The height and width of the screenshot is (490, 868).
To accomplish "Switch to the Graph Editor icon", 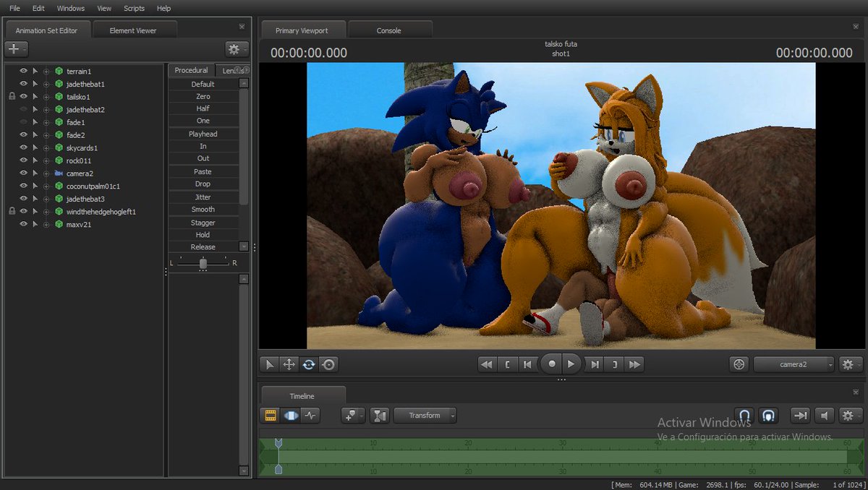I will 311,416.
